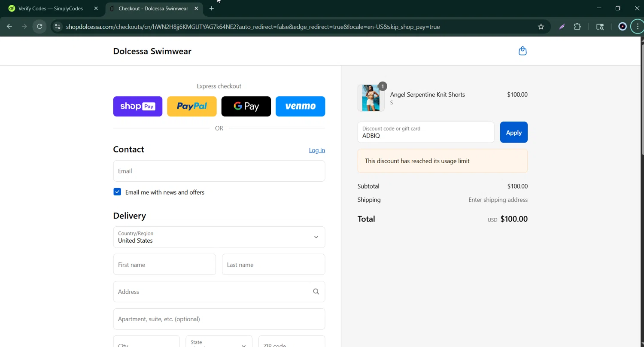This screenshot has height=347, width=644.
Task: Click the Enter shipping address text
Action: point(498,200)
